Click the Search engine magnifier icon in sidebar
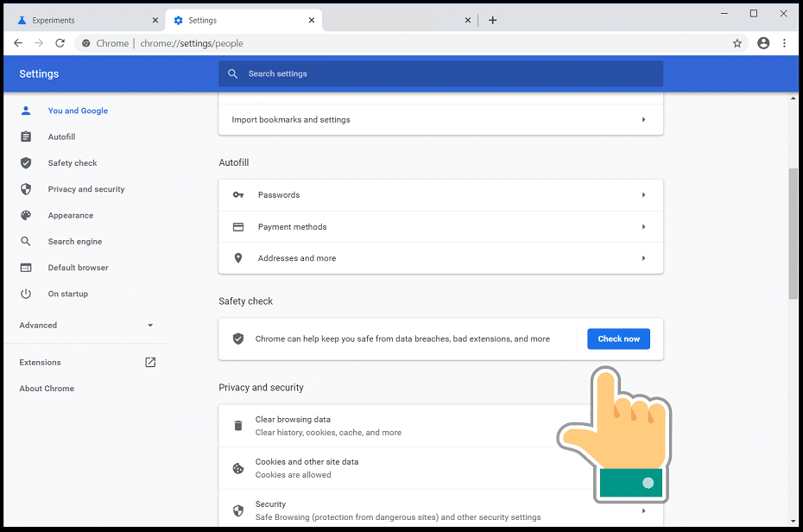This screenshot has width=803, height=532. pyautogui.click(x=26, y=241)
